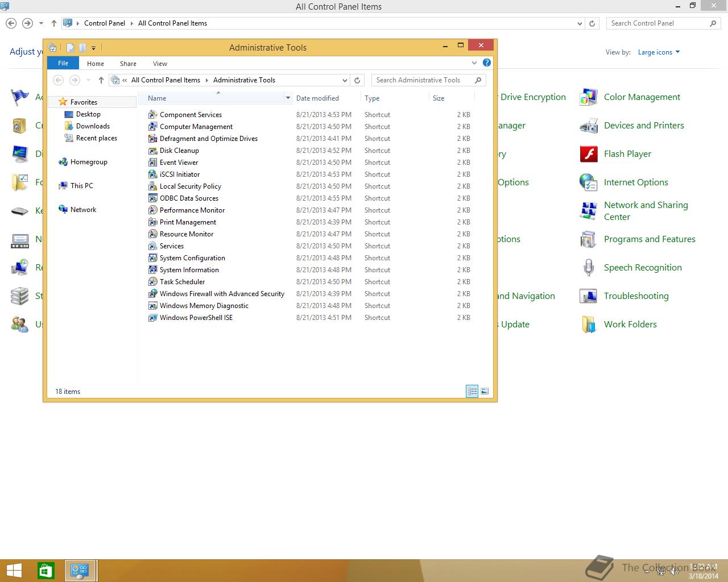The width and height of the screenshot is (728, 582).
Task: Open Windows Store from taskbar
Action: (45, 571)
